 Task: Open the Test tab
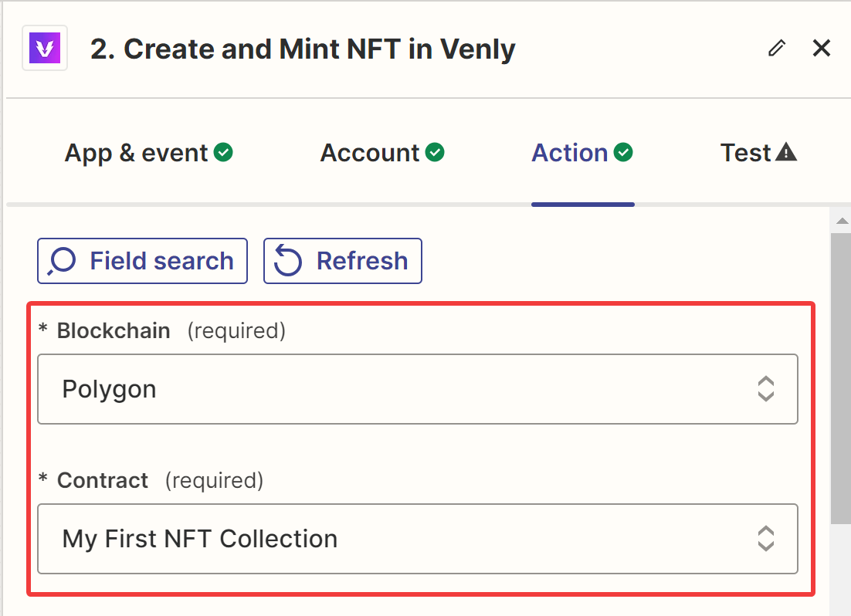point(746,153)
